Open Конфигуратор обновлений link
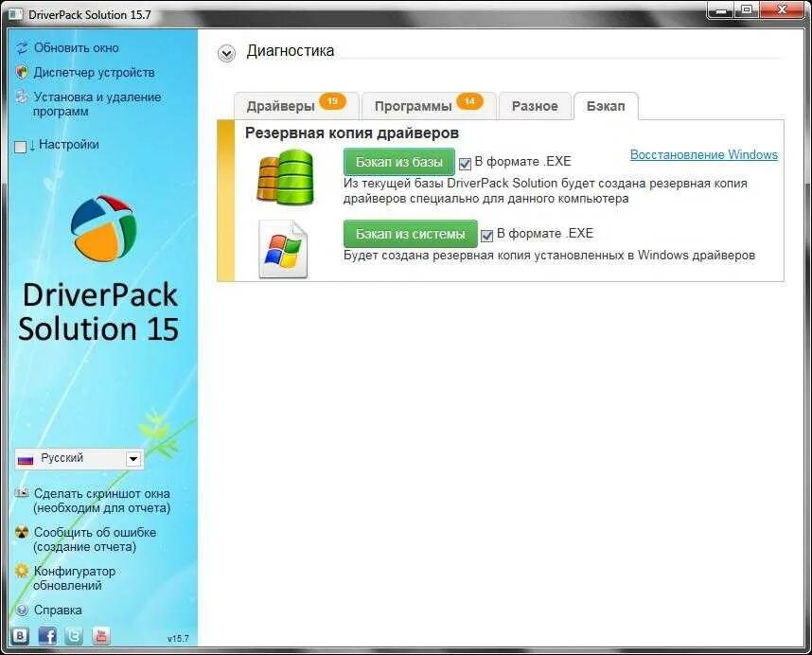Viewport: 812px width, 655px height. 75,578
